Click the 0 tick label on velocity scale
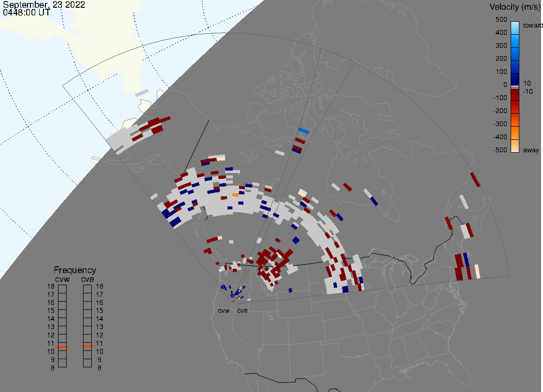 click(505, 85)
